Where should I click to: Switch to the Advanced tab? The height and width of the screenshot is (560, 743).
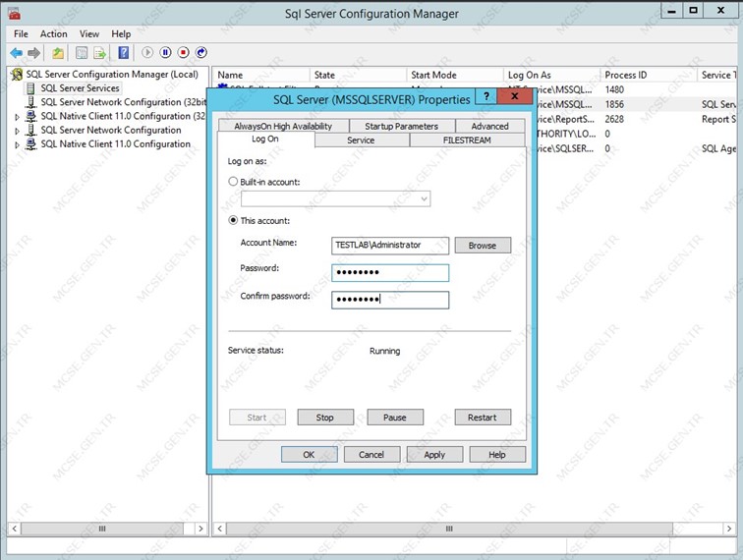pyautogui.click(x=490, y=126)
